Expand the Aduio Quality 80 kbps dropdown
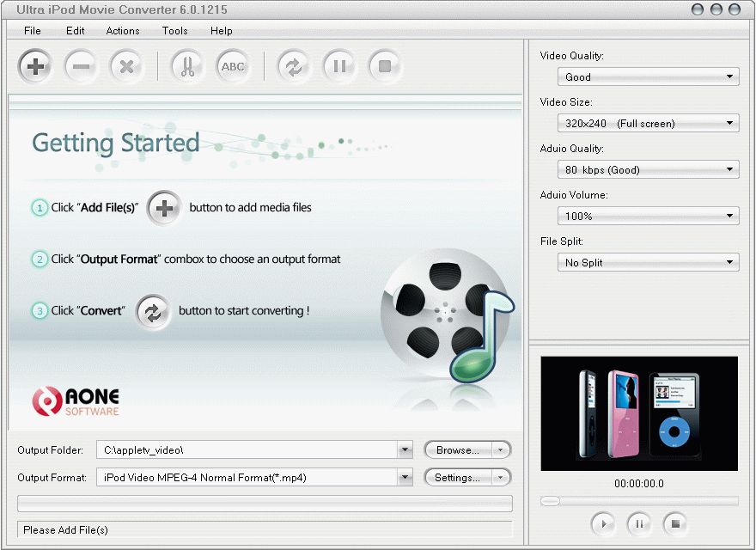The width and height of the screenshot is (756, 550). (x=729, y=169)
